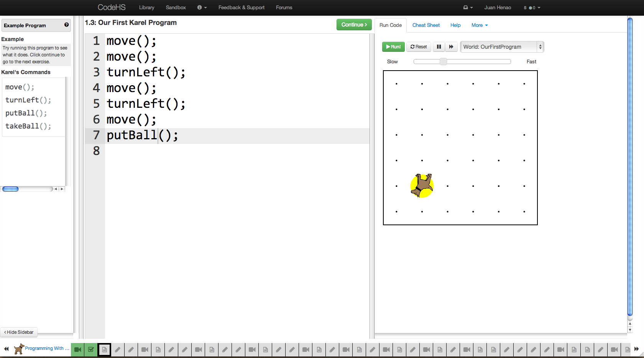Click the Continue button
This screenshot has height=358, width=644.
point(354,25)
